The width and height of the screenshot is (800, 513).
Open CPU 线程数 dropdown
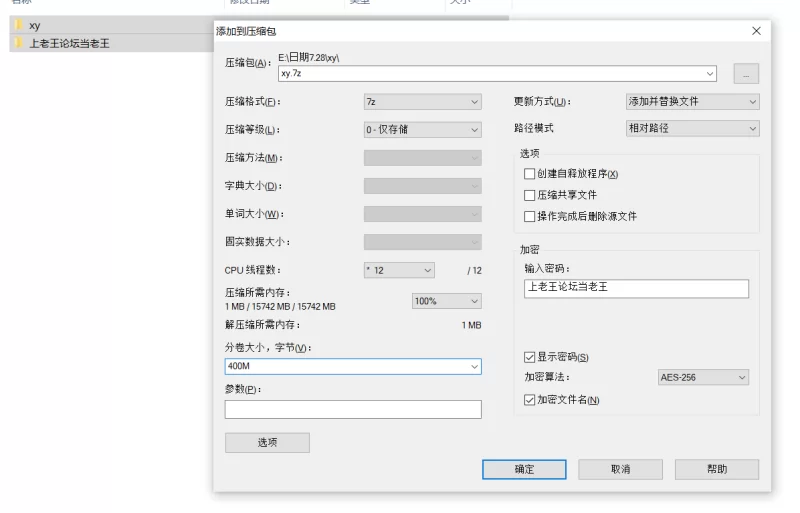click(399, 270)
